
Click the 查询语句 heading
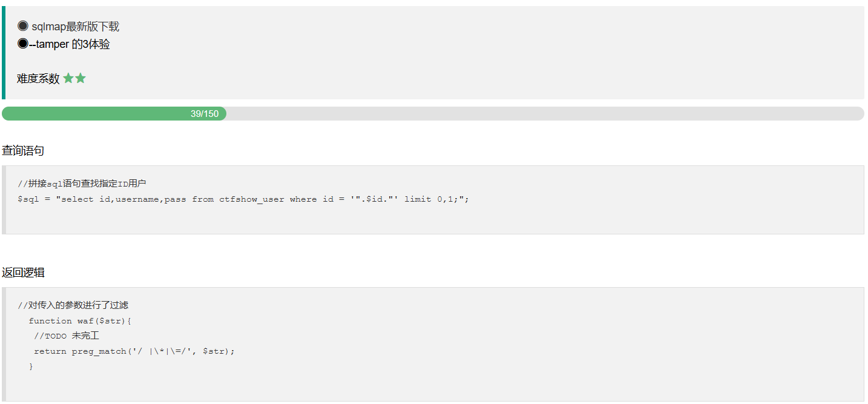pyautogui.click(x=23, y=151)
